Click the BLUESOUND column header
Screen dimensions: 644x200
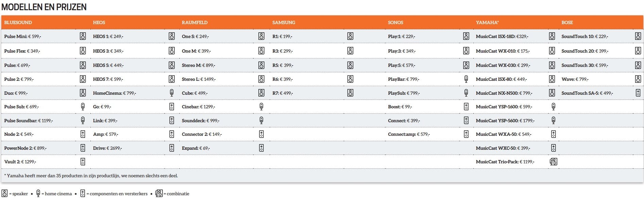click(18, 22)
